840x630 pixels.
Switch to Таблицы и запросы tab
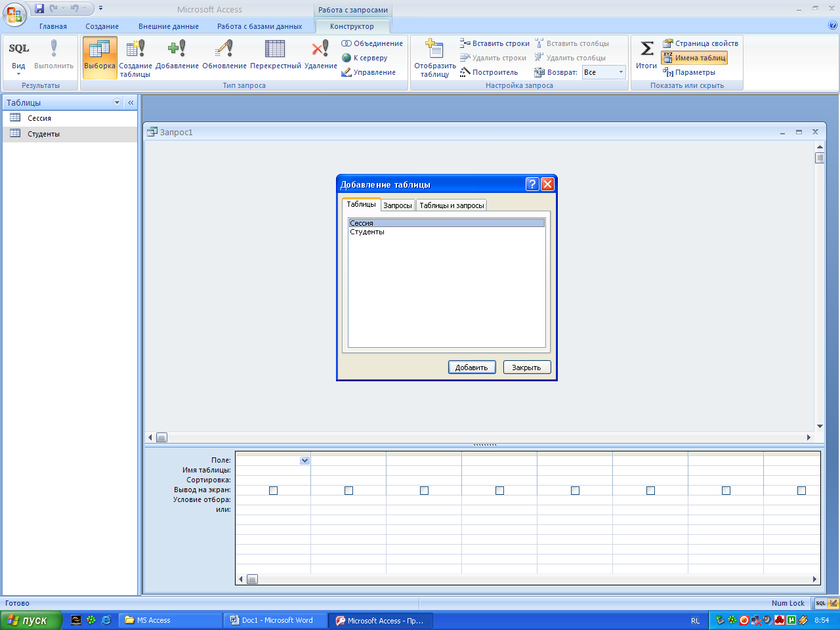451,205
